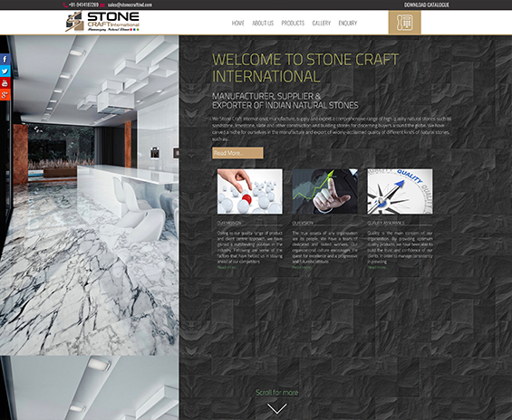Click the telephone contact icon box

pyautogui.click(x=404, y=22)
